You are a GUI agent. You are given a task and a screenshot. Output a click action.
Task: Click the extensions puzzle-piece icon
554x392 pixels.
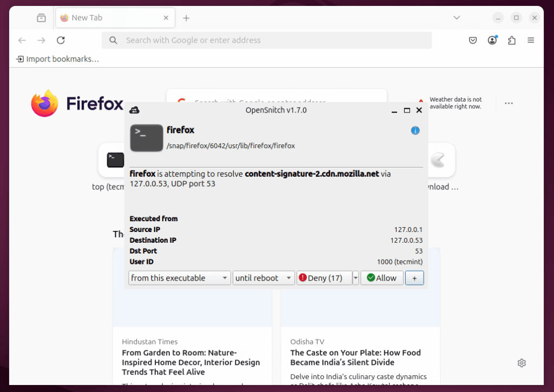511,40
